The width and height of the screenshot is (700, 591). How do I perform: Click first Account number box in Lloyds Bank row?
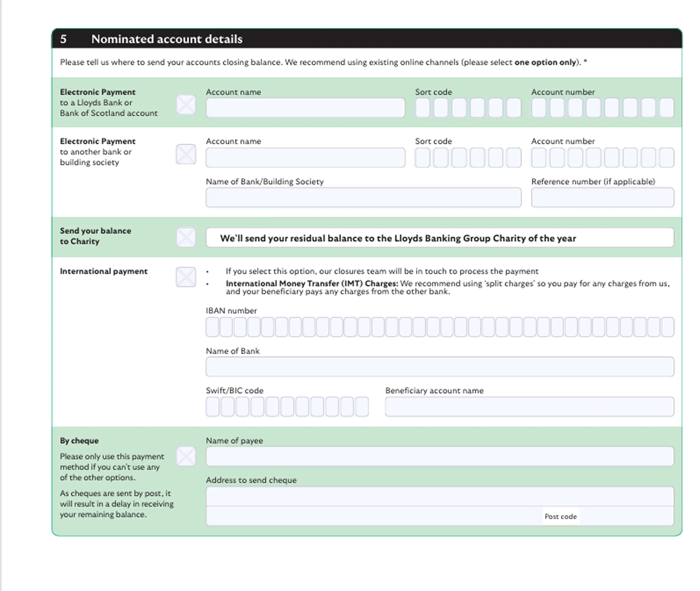pyautogui.click(x=539, y=107)
